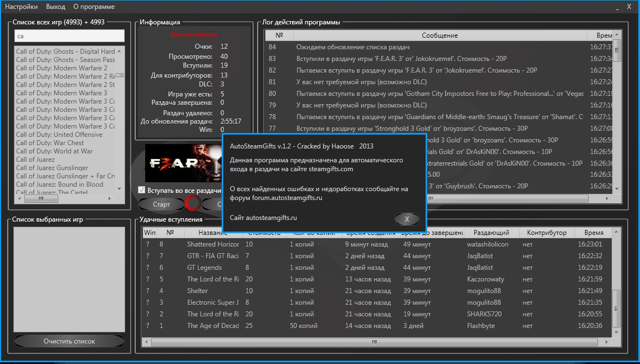640x364 pixels.
Task: Click time cell 16:23:01
Action: click(x=590, y=244)
